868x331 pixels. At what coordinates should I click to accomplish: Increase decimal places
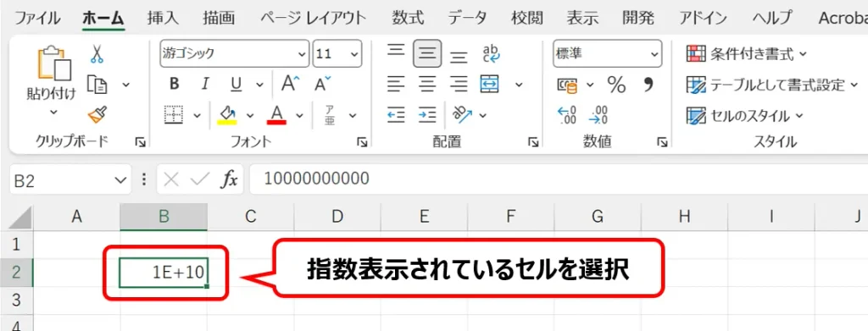pos(566,115)
